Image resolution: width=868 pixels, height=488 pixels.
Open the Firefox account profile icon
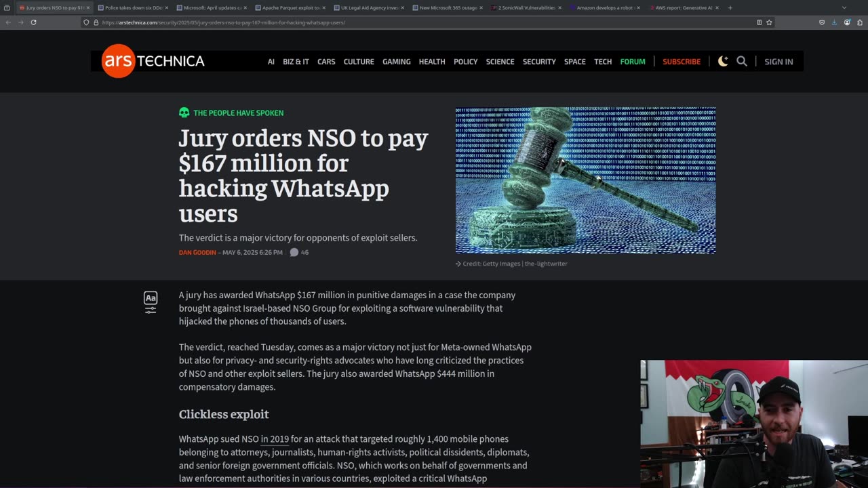(847, 22)
